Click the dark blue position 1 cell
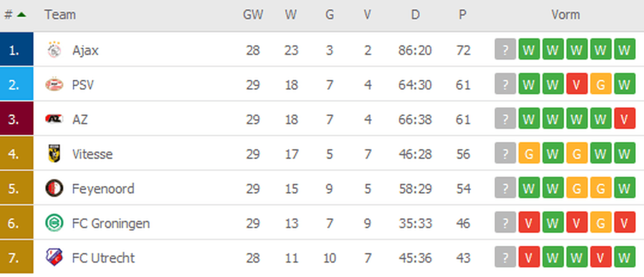 pyautogui.click(x=16, y=49)
